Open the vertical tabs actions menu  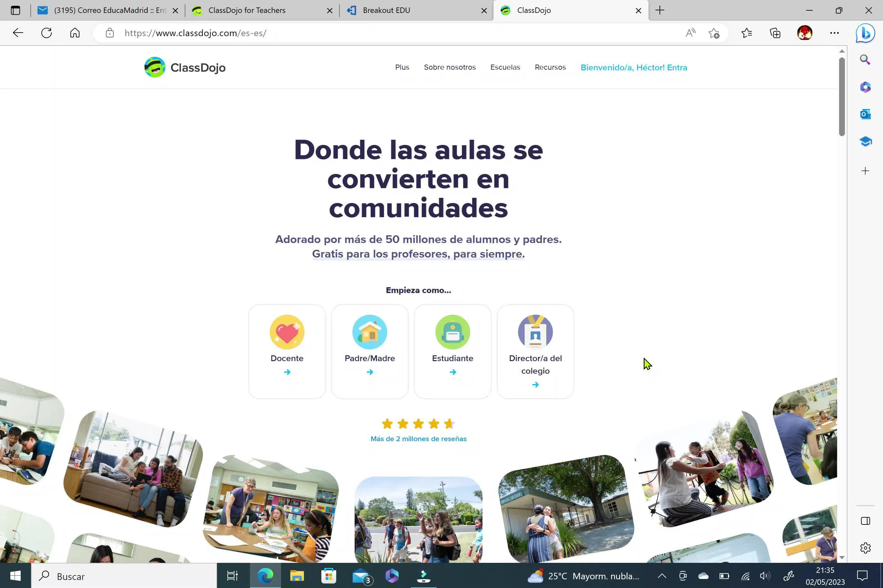16,11
